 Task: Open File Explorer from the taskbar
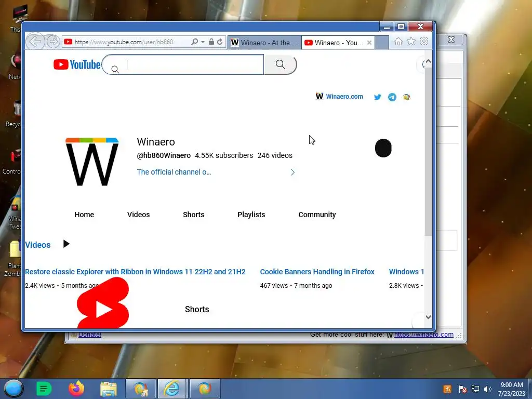pos(109,389)
